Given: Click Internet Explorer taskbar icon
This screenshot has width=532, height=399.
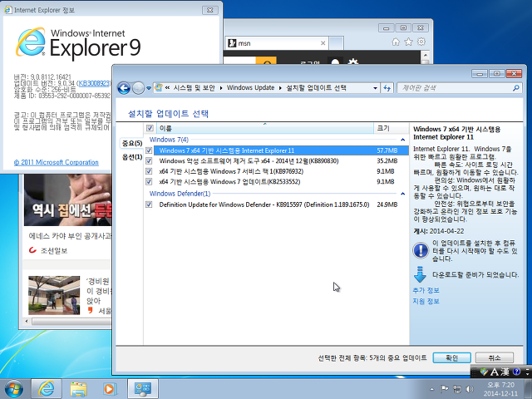Looking at the screenshot, I should pyautogui.click(x=47, y=389).
